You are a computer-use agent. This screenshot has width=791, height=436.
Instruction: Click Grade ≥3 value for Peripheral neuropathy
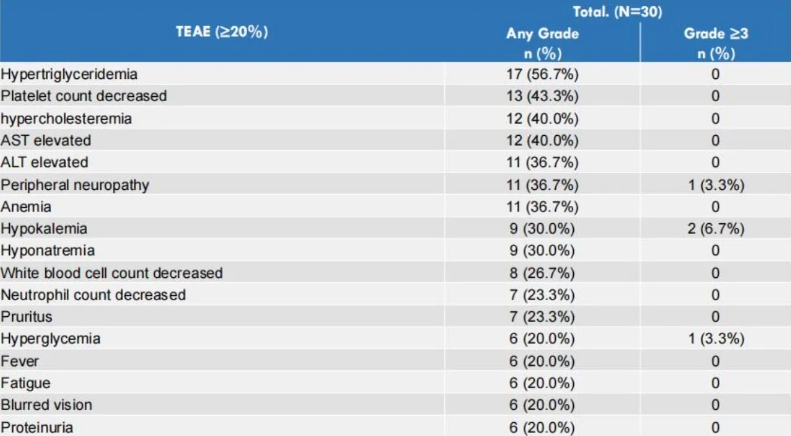(715, 184)
